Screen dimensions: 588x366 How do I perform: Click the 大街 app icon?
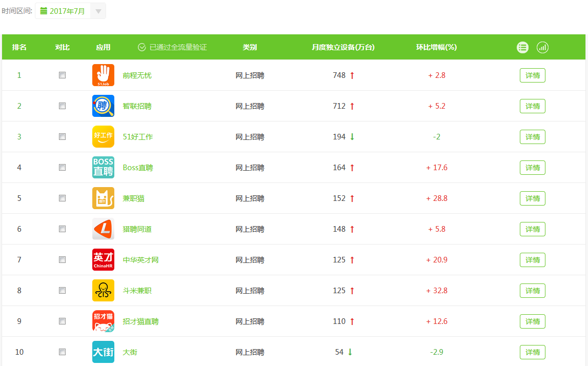(103, 352)
